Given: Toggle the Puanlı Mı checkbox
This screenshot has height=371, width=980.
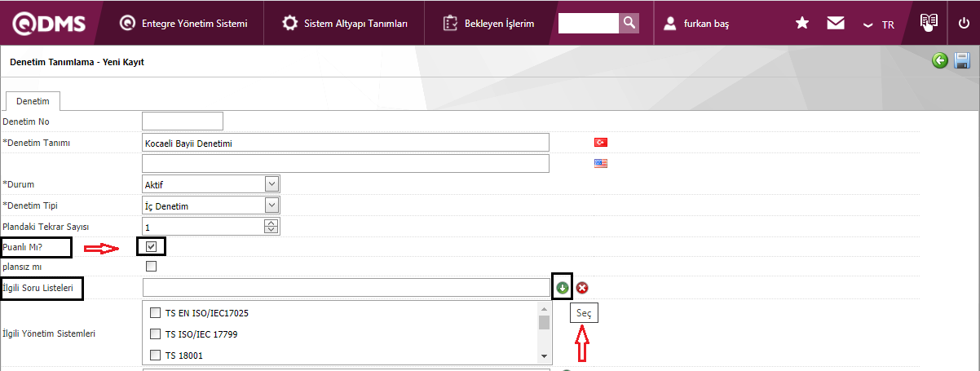Looking at the screenshot, I should (151, 246).
